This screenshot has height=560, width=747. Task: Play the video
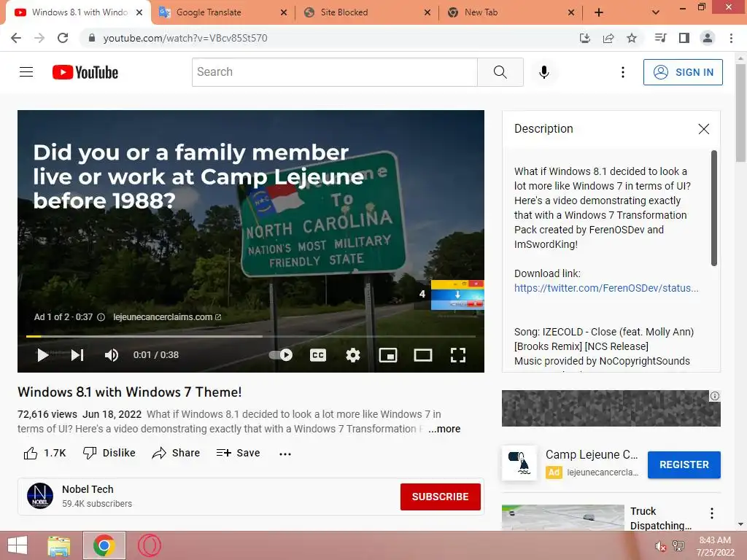[x=43, y=355]
